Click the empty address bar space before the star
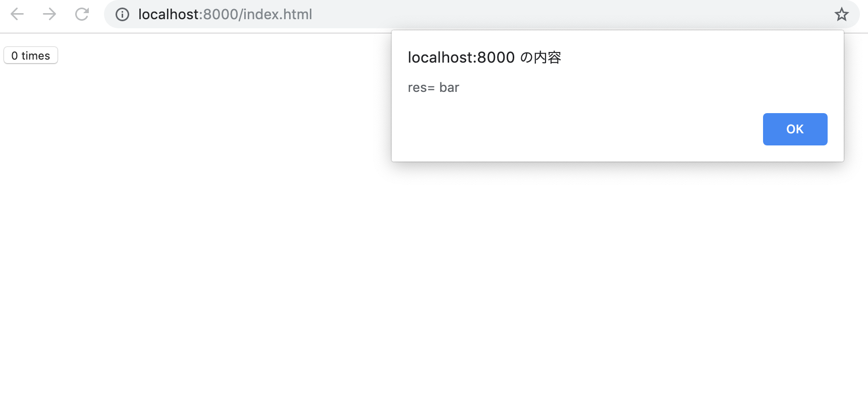This screenshot has height=407, width=868. (x=570, y=14)
